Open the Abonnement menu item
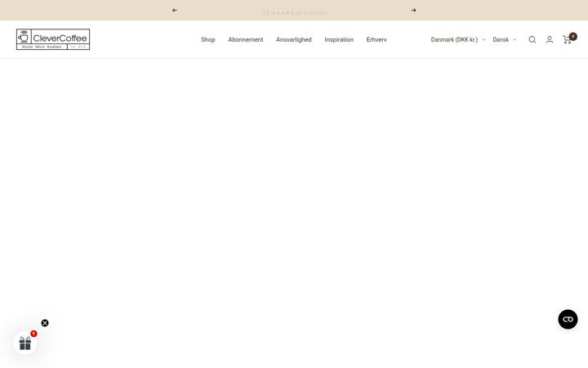The height and width of the screenshot is (368, 588). (x=246, y=40)
